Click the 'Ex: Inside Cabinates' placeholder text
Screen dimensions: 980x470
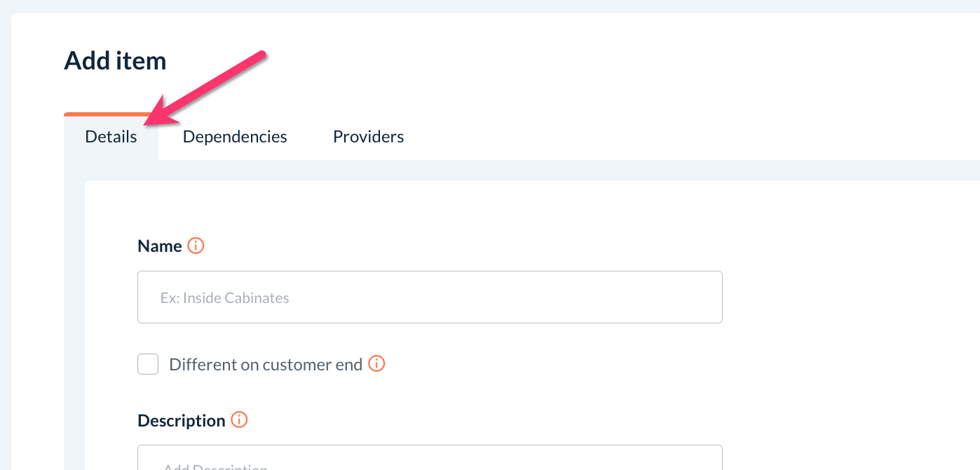click(x=224, y=298)
